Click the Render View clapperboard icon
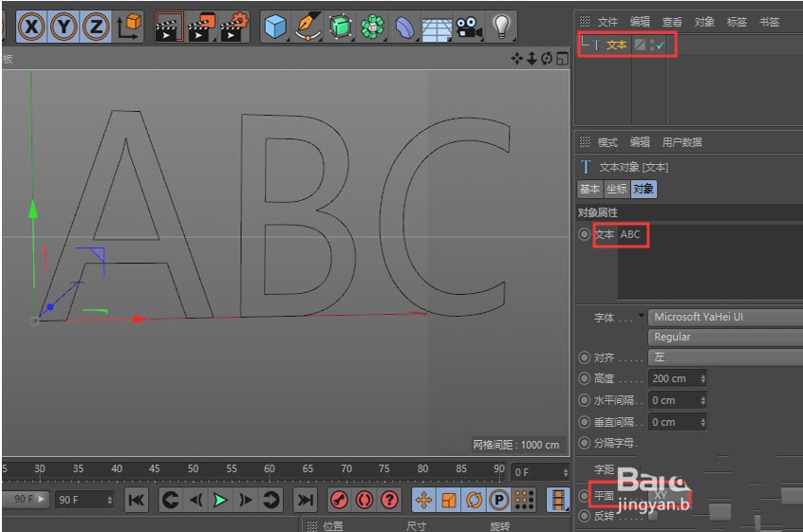803x532 pixels. [169, 27]
